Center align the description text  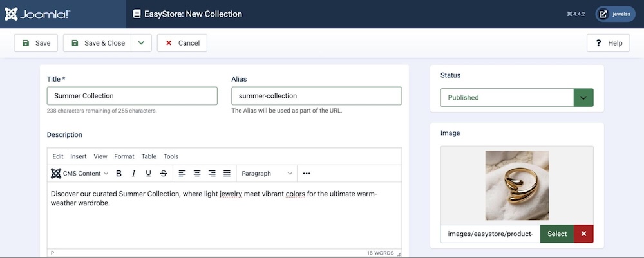coord(197,174)
